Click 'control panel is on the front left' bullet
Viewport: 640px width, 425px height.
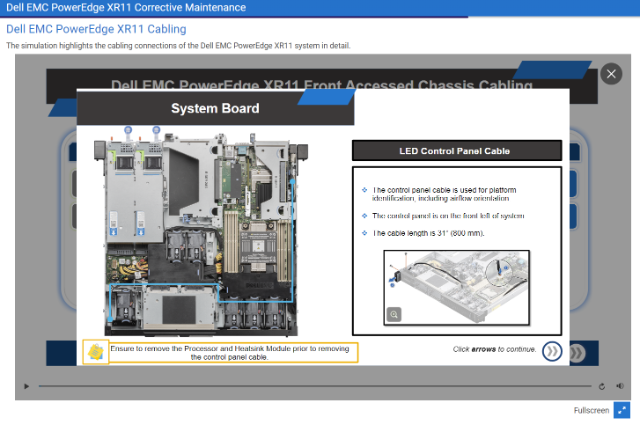coord(448,216)
